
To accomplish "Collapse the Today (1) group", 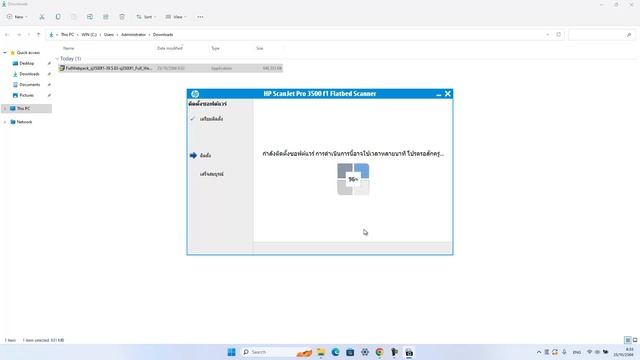I will pyautogui.click(x=57, y=59).
